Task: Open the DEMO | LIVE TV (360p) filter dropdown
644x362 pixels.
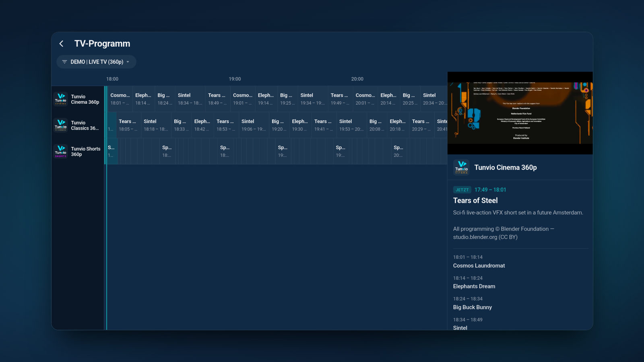Action: pos(96,62)
